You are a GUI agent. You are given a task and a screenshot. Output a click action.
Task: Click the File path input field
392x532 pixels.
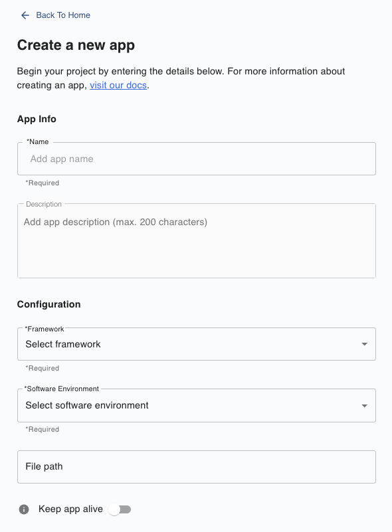[x=196, y=466]
